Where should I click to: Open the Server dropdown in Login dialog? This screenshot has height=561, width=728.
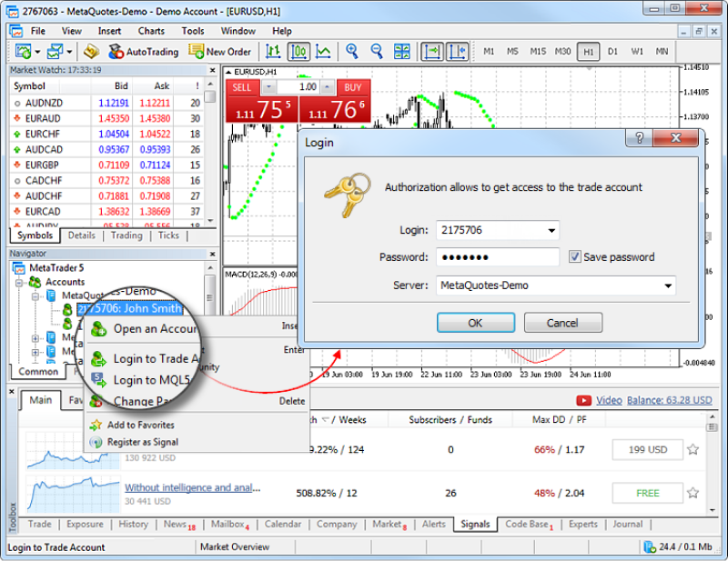click(669, 286)
